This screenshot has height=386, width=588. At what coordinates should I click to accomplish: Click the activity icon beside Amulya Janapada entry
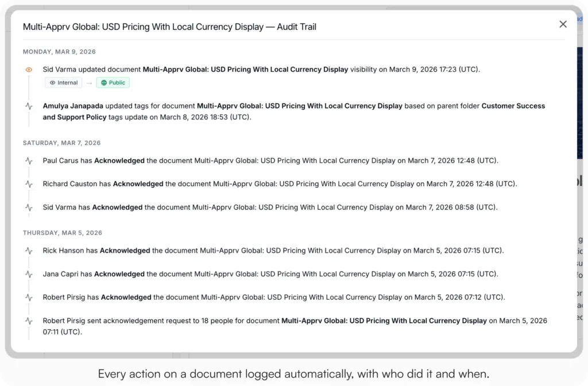(29, 106)
